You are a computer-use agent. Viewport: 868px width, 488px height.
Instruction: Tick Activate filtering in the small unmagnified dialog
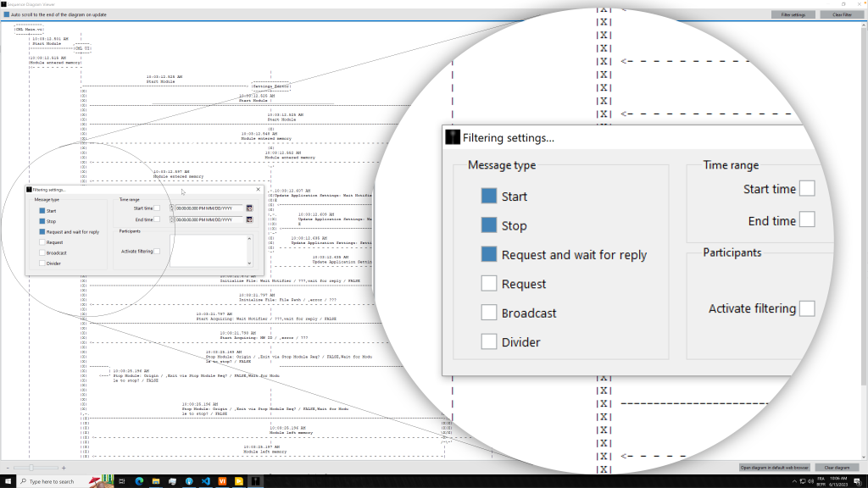pos(157,251)
